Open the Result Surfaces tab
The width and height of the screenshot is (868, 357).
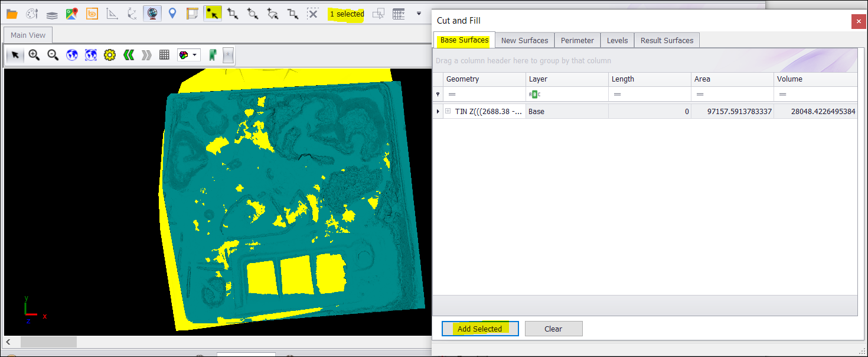pyautogui.click(x=667, y=40)
